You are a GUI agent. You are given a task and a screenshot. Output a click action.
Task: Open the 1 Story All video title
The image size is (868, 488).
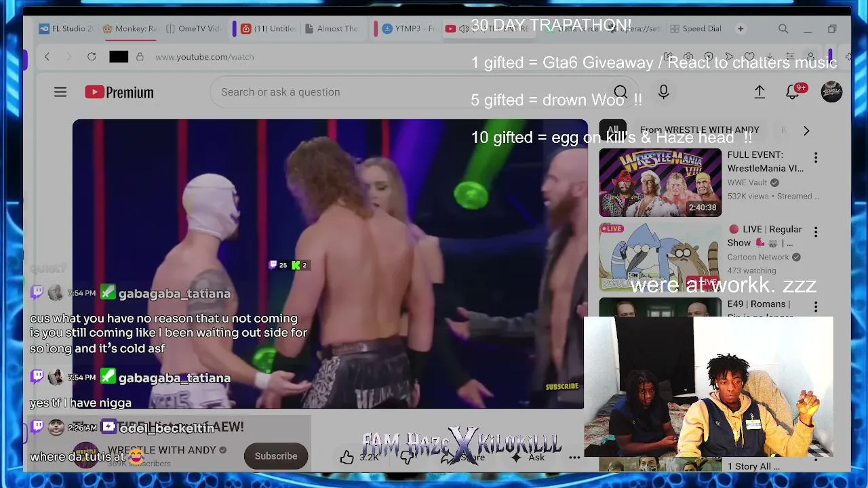click(753, 466)
